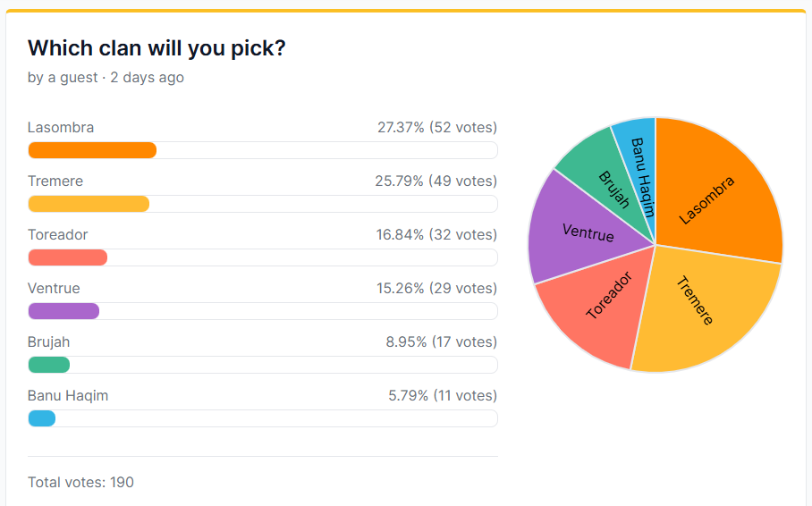This screenshot has height=506, width=812.
Task: Click the poll title 'Which clan will you pick?'
Action: point(156,48)
